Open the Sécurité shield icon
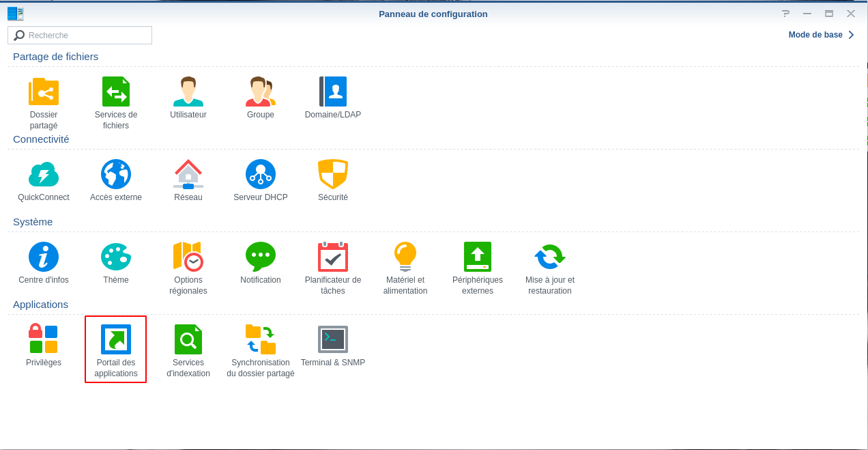This screenshot has height=450, width=868. (333, 175)
